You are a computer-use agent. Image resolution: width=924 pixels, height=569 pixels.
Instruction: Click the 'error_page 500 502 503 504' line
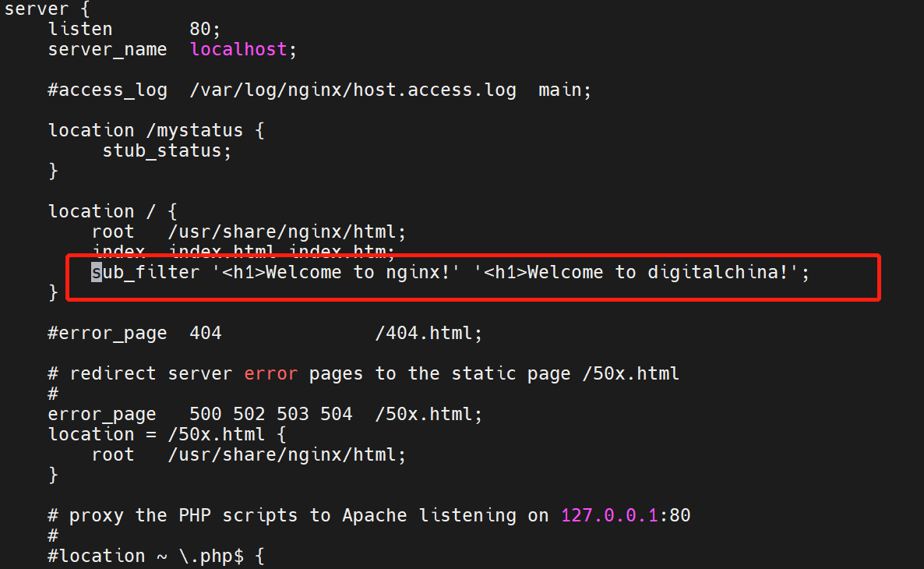[x=265, y=414]
